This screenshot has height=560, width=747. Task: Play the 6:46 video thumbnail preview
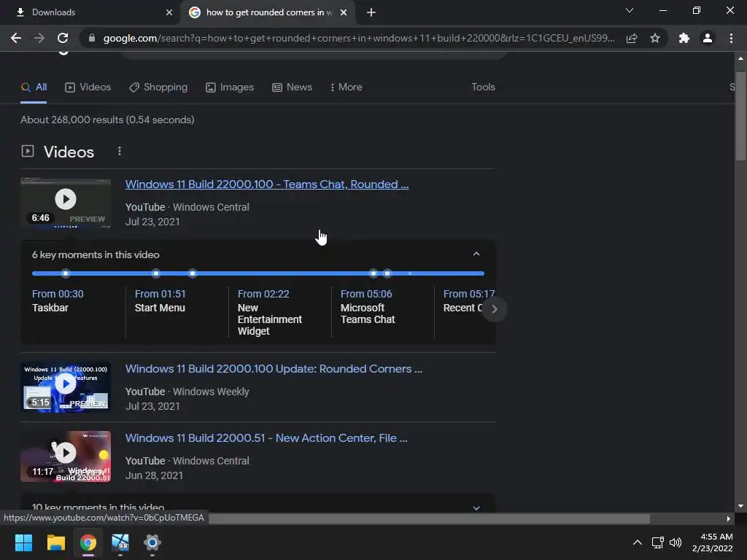click(66, 203)
